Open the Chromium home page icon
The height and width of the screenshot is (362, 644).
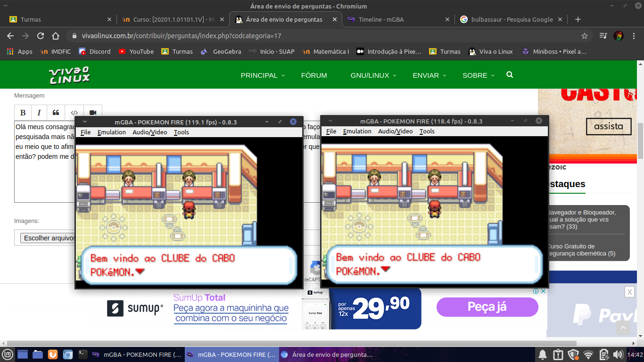56,36
